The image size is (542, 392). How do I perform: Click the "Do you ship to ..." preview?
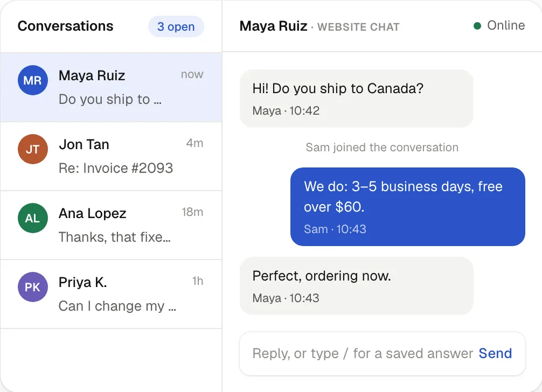[x=110, y=100]
